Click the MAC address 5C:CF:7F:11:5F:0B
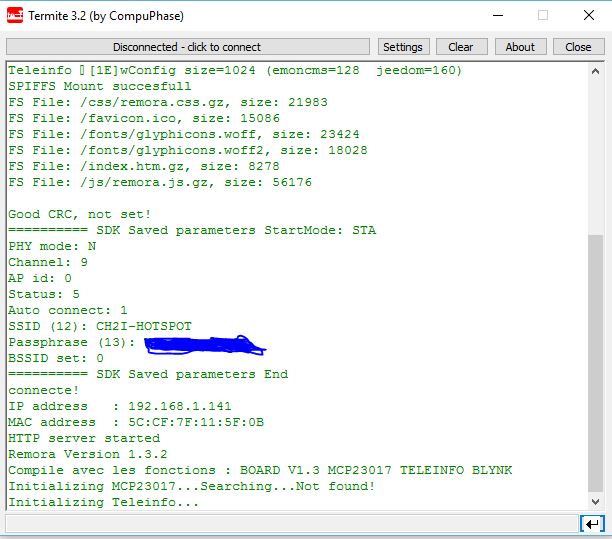The width and height of the screenshot is (612, 539). point(196,422)
